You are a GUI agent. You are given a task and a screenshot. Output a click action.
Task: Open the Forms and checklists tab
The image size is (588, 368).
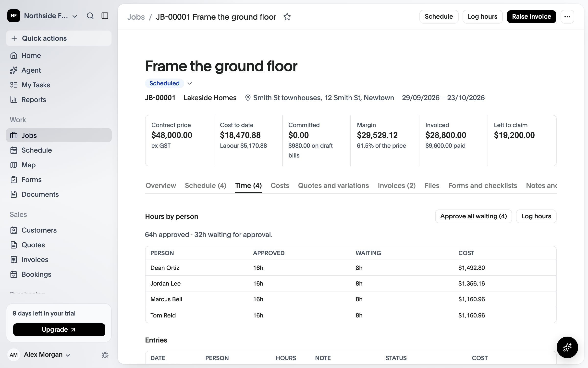point(483,185)
